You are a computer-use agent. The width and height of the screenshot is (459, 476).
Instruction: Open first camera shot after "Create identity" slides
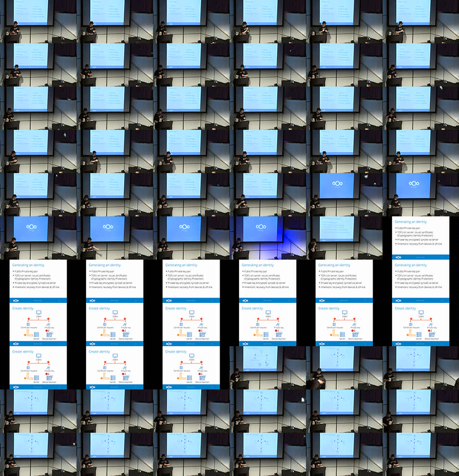pyautogui.click(x=268, y=368)
